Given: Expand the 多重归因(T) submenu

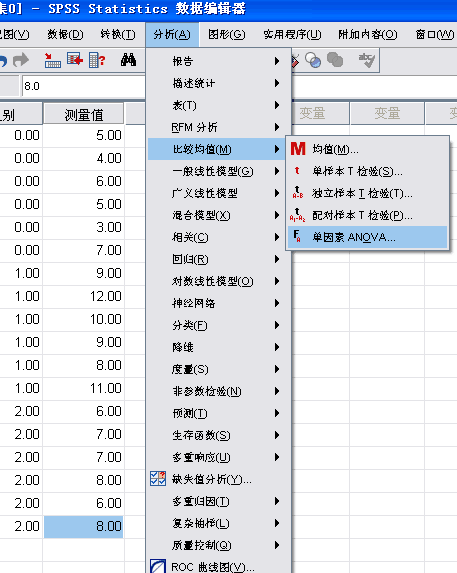Looking at the screenshot, I should (218, 501).
